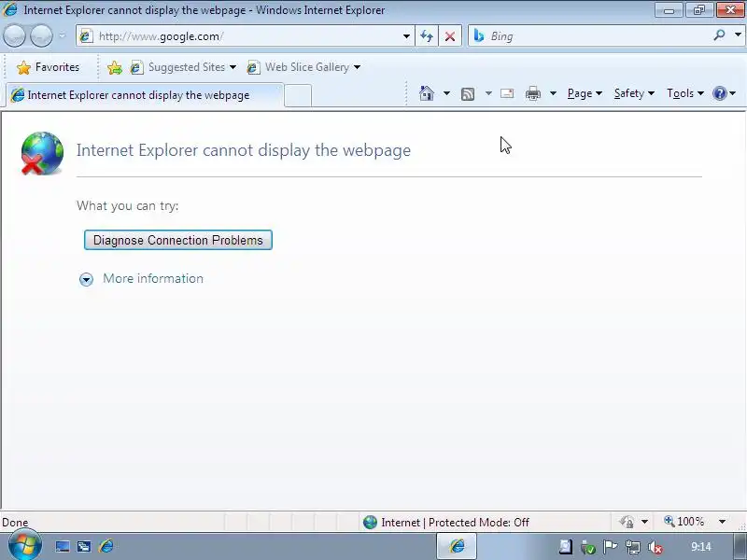This screenshot has width=747, height=560.
Task: Click the first document-shaped system tray icon
Action: [566, 547]
